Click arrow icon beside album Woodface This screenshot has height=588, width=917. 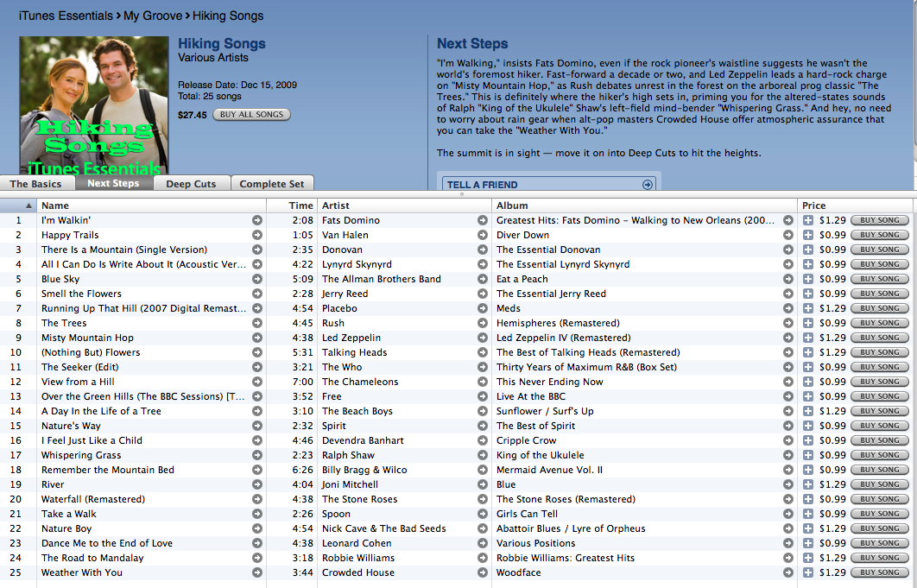(x=788, y=572)
